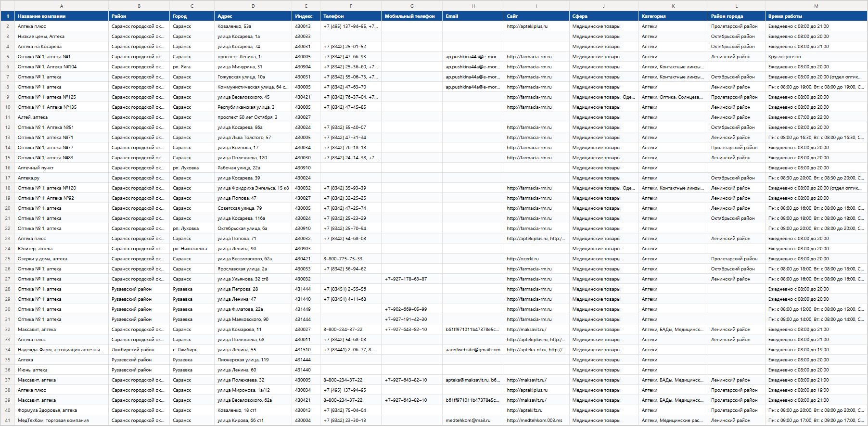Select row 29 by its row number

8,299
